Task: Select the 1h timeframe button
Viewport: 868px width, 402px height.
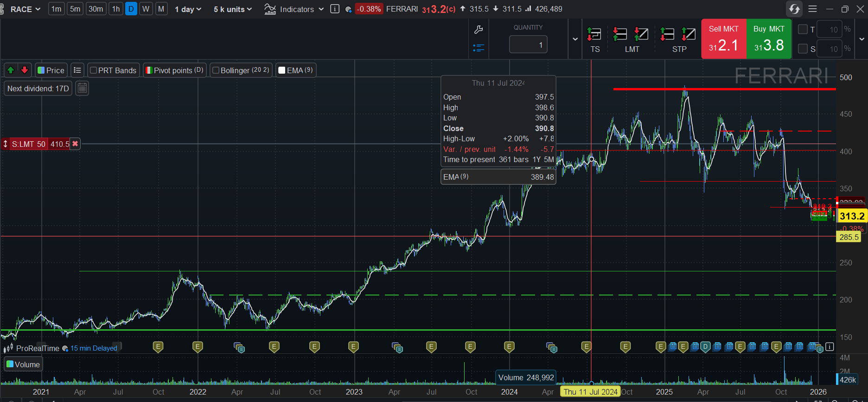Action: pyautogui.click(x=116, y=9)
